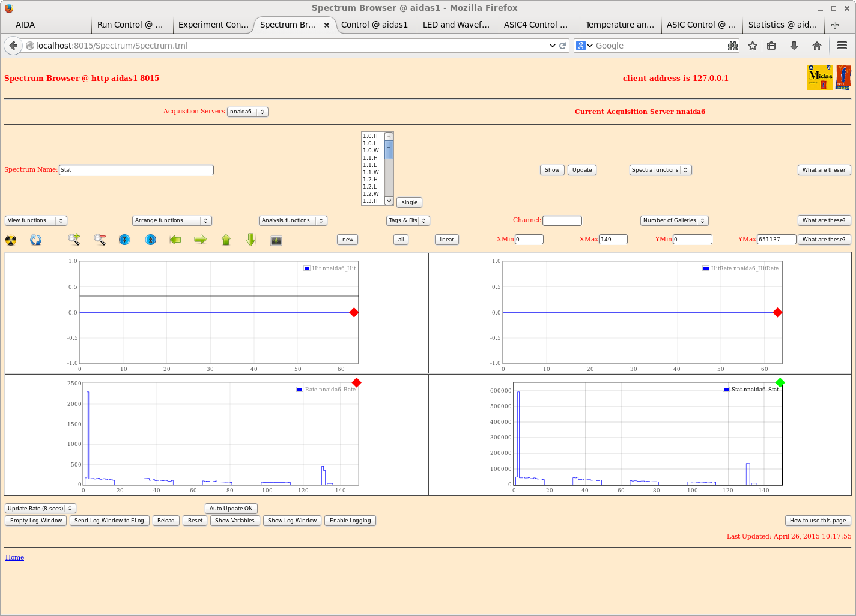Viewport: 856px width, 616px height.
Task: Close the Spectrum Browser tab
Action: click(327, 25)
